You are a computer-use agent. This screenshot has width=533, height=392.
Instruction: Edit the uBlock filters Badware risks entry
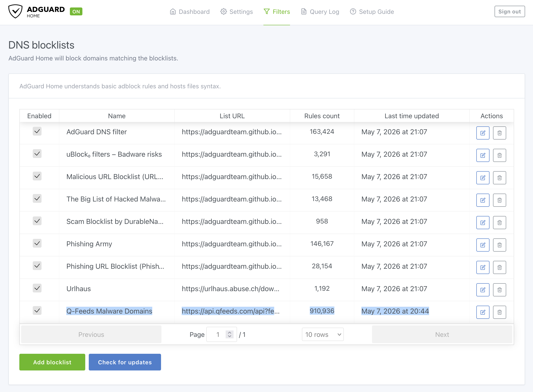point(483,155)
